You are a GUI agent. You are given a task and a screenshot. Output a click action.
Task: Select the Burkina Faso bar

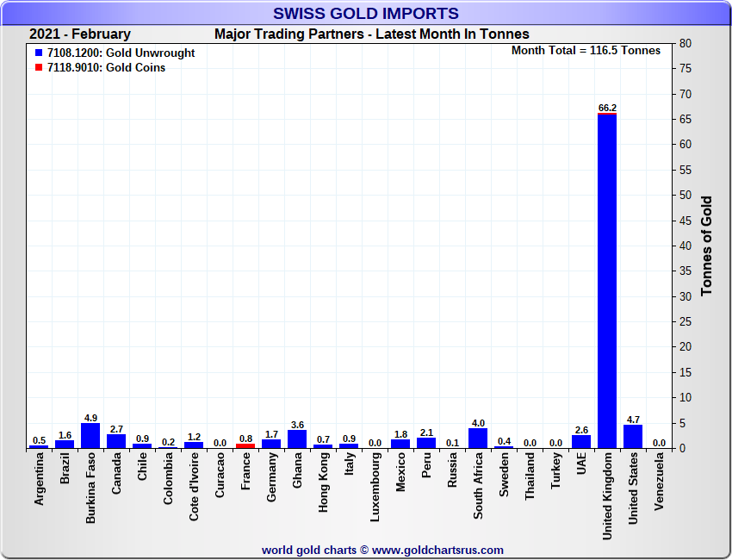(90, 436)
